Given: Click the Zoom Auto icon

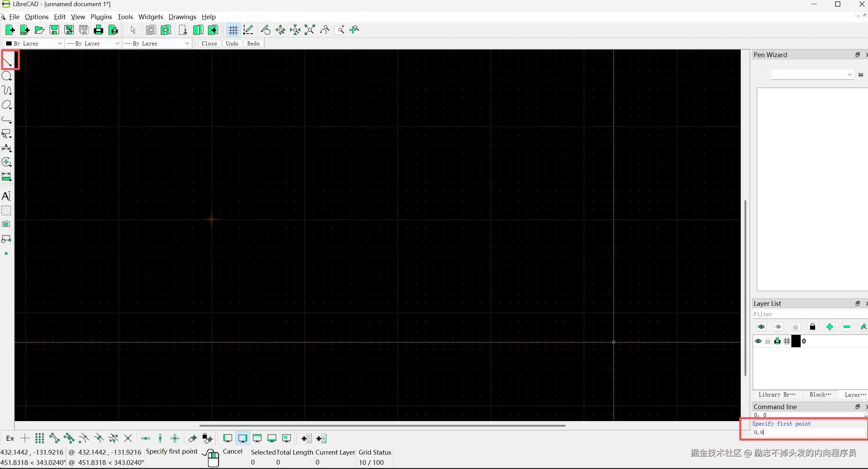Looking at the screenshot, I should point(310,30).
